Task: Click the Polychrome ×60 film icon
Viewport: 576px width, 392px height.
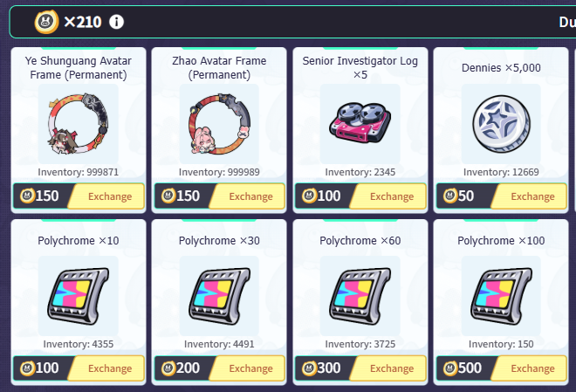Action: pyautogui.click(x=360, y=296)
